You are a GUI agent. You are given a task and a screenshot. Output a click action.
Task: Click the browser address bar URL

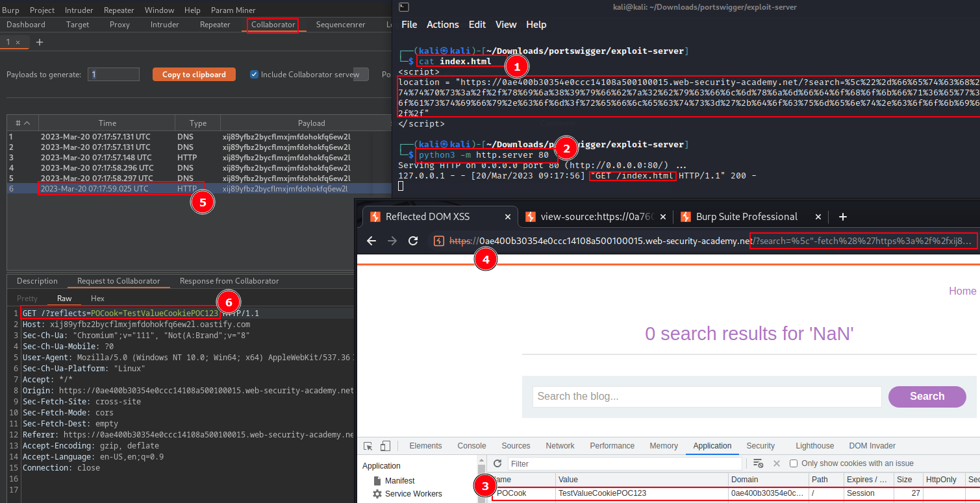click(x=711, y=241)
